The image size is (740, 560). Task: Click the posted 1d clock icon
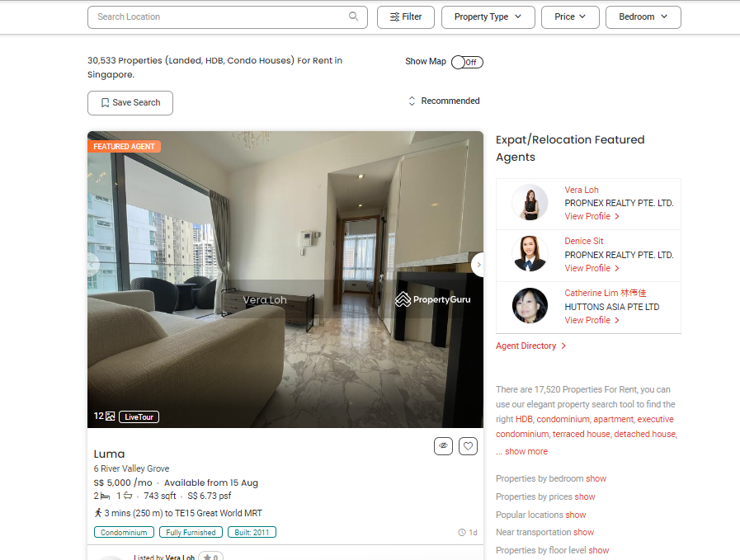coord(462,533)
